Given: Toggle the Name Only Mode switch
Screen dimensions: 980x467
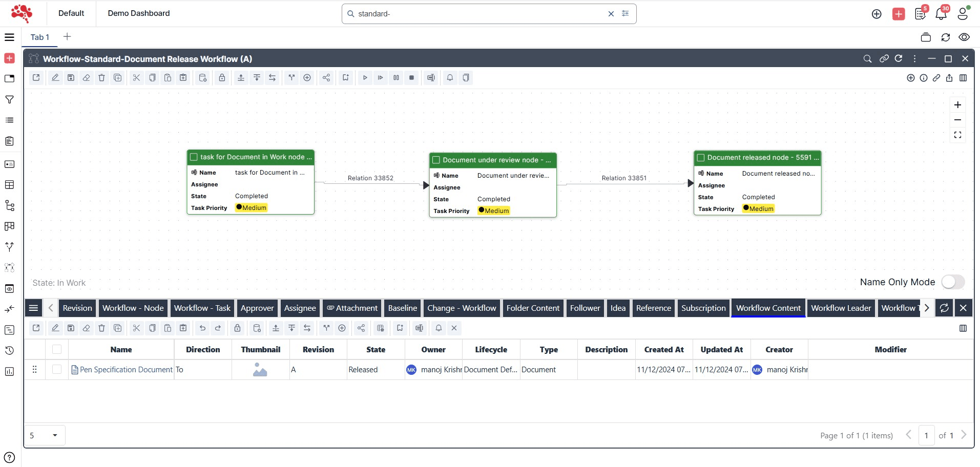Looking at the screenshot, I should point(952,282).
